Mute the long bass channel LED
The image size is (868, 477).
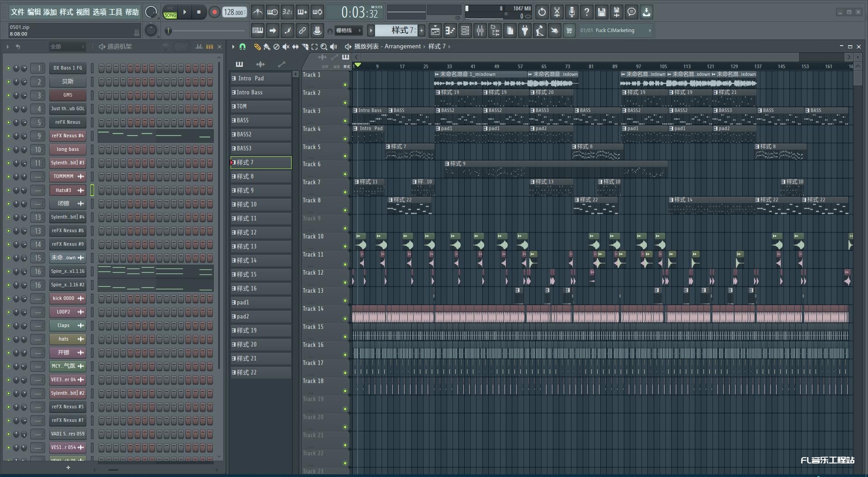coord(8,150)
